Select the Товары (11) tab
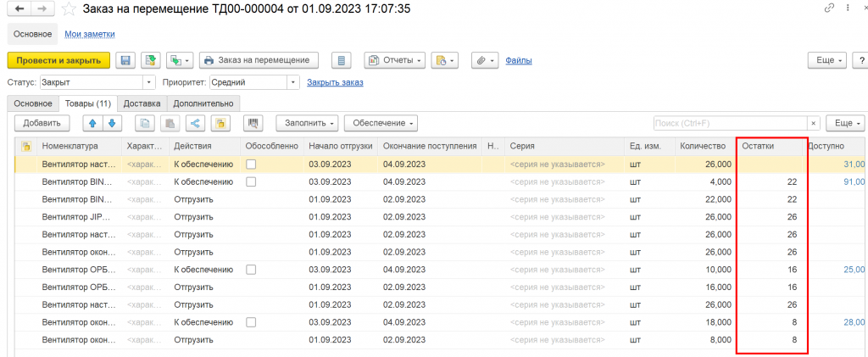The width and height of the screenshot is (868, 357). tap(88, 103)
